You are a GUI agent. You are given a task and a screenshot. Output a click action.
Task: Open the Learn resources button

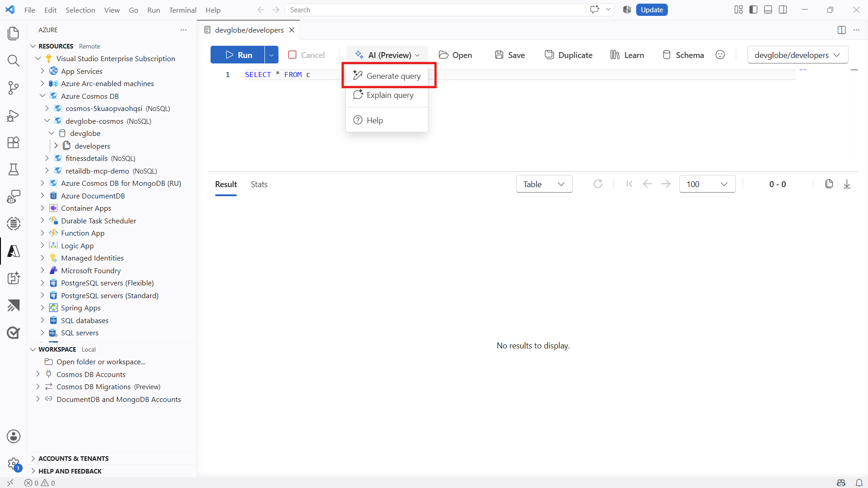click(x=627, y=55)
